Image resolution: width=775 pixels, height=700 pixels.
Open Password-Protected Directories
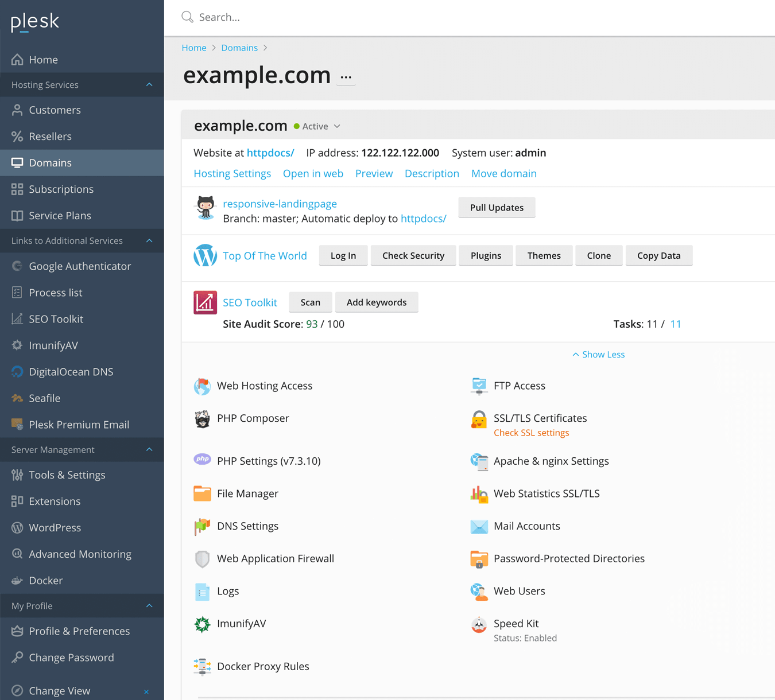click(568, 558)
